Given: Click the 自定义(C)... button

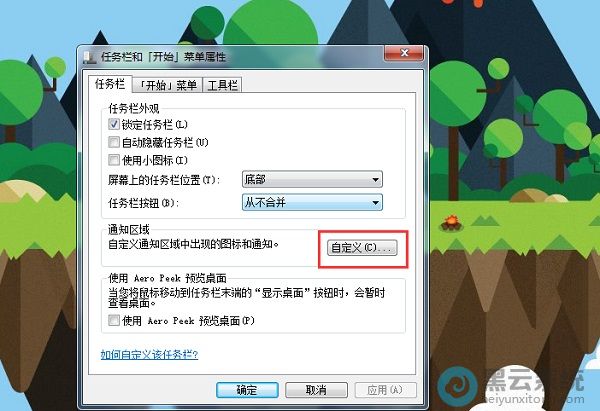Looking at the screenshot, I should point(362,248).
